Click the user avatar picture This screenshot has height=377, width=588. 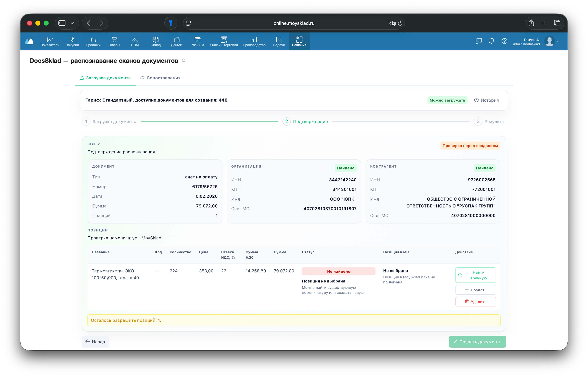point(549,41)
